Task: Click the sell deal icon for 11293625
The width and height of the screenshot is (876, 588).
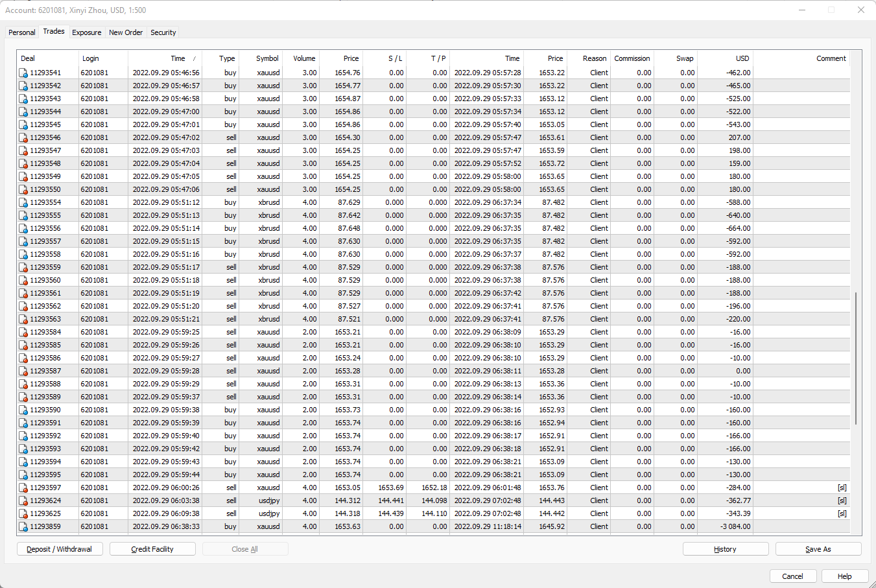Action: pos(23,513)
